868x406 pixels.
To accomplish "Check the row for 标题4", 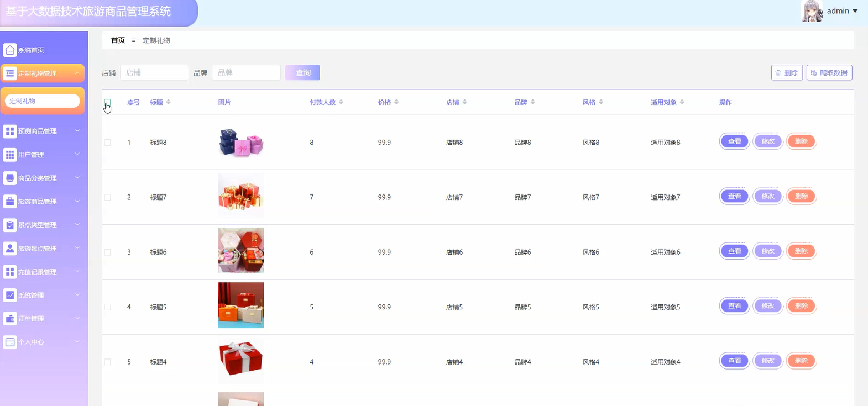I will 107,362.
